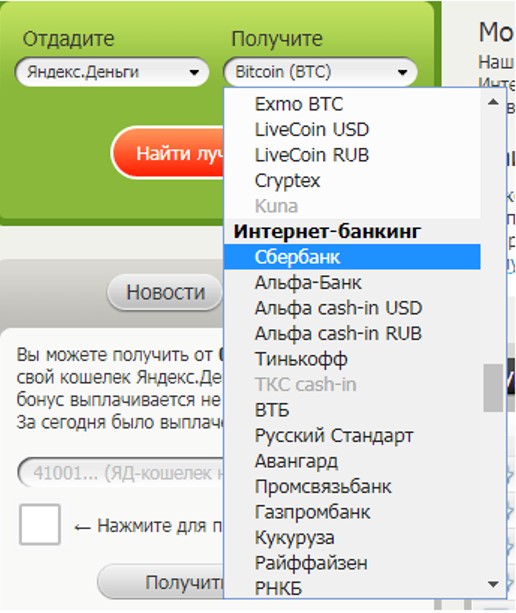
Task: Click the dropdown list's scroll up arrow
Action: [x=493, y=102]
